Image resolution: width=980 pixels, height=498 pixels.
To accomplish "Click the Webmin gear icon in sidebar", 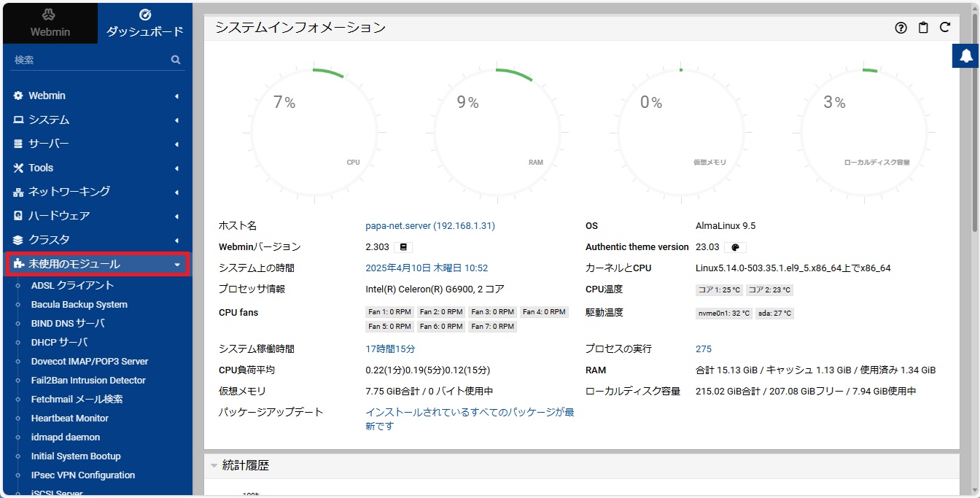I will 18,96.
